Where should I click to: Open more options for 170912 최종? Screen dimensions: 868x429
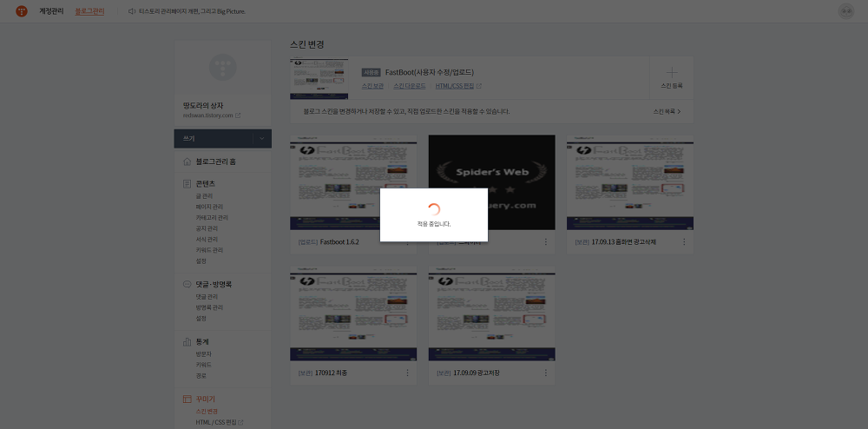click(407, 373)
